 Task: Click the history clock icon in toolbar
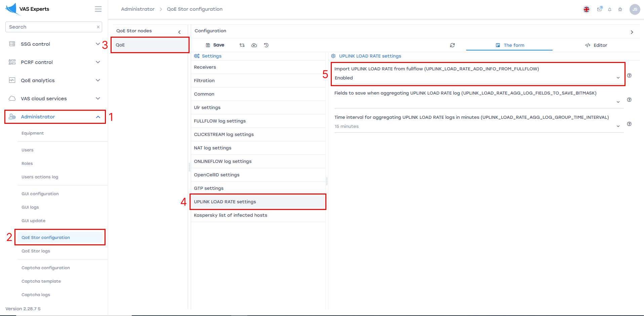[x=266, y=45]
